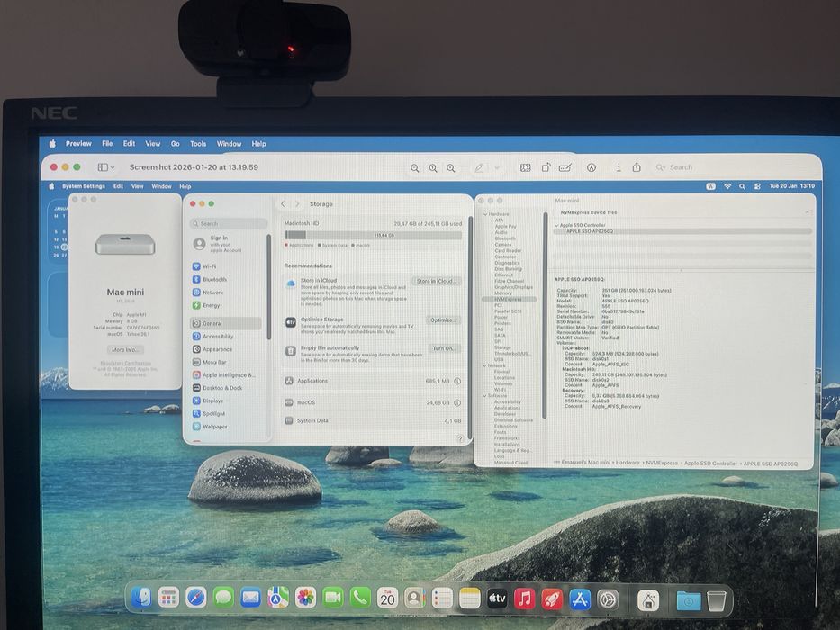Viewport: 840px width, 630px height.
Task: Open Mail from the Dock
Action: [x=250, y=598]
